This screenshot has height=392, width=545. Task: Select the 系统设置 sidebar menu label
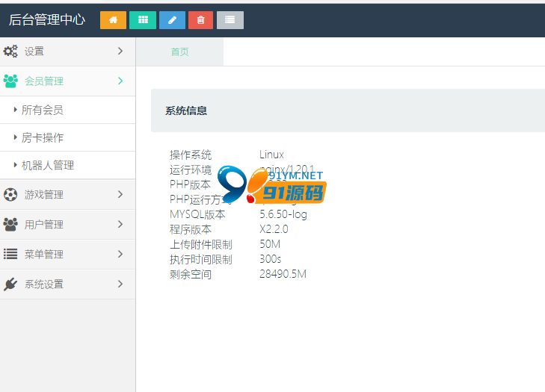(44, 284)
